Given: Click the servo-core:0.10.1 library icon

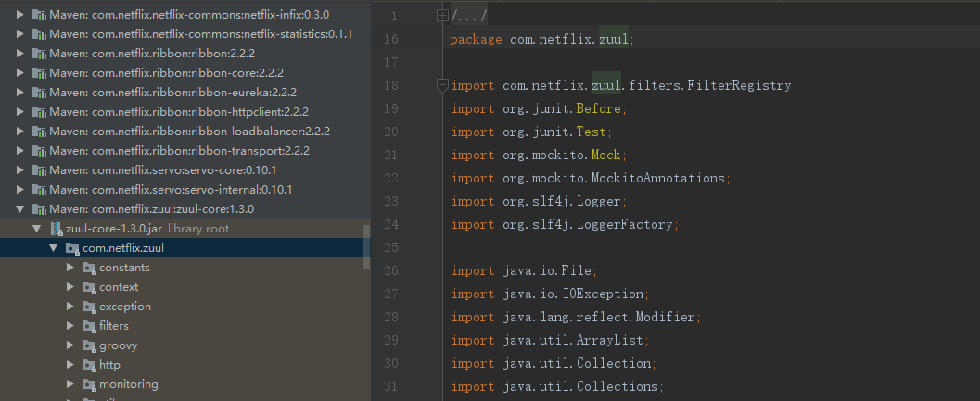Looking at the screenshot, I should coord(39,170).
